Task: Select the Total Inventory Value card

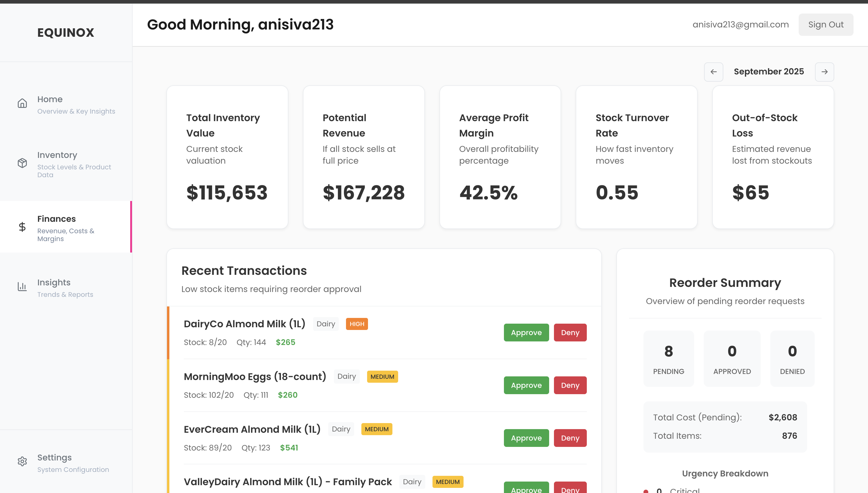Action: pyautogui.click(x=227, y=157)
